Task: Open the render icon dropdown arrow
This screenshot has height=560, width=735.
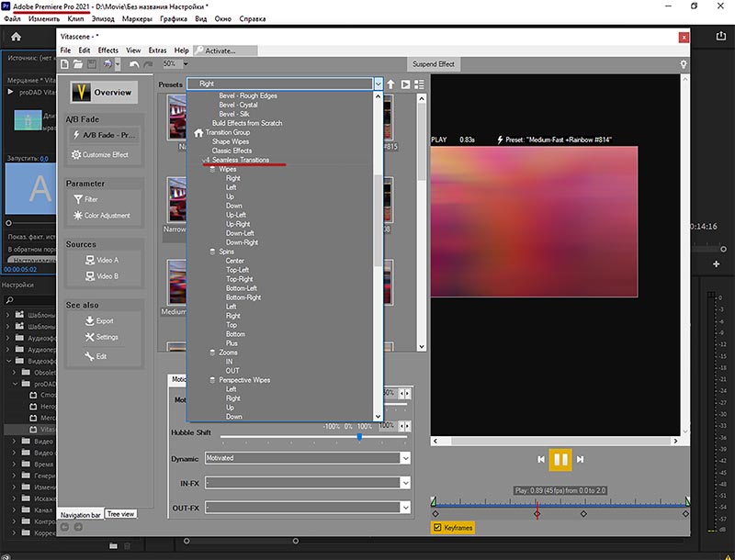Action: click(x=118, y=64)
